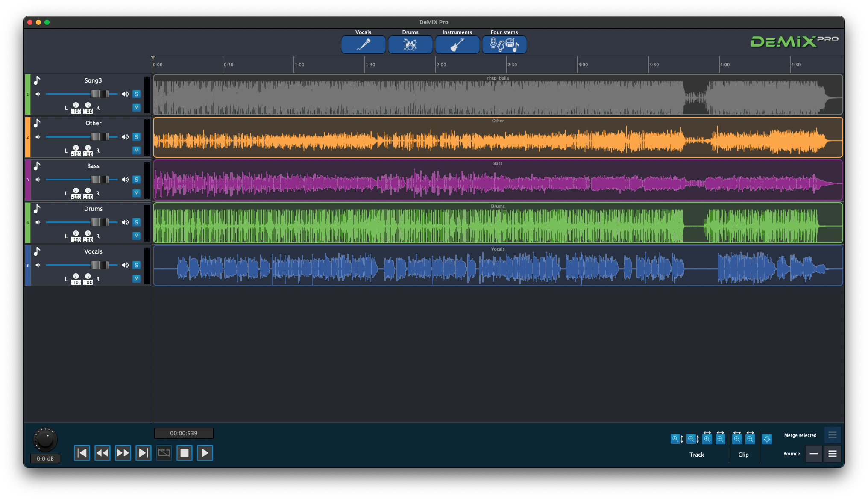Click the loud speaker icon on Other track
The width and height of the screenshot is (868, 499).
(125, 137)
